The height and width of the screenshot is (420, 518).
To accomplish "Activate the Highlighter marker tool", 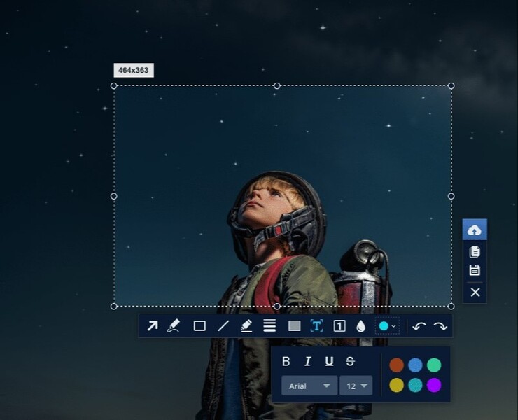I will [246, 326].
